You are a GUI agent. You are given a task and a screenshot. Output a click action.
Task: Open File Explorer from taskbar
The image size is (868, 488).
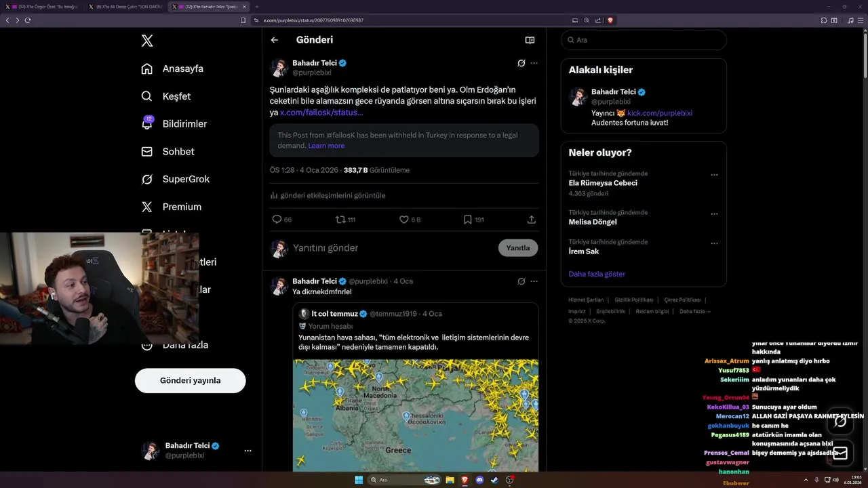450,480
